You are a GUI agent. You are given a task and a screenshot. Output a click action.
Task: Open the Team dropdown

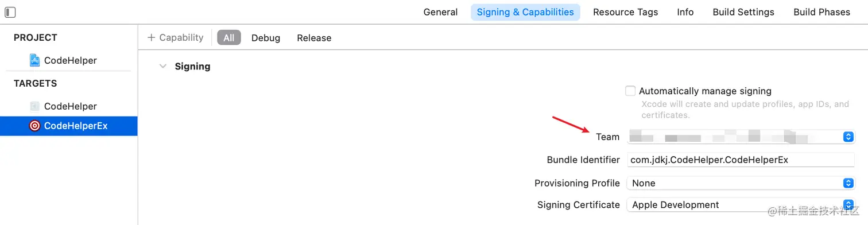pos(741,137)
